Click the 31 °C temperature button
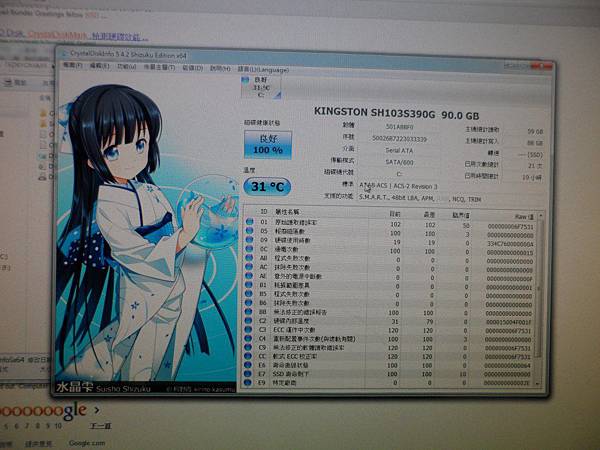The image size is (600, 450). tap(267, 186)
